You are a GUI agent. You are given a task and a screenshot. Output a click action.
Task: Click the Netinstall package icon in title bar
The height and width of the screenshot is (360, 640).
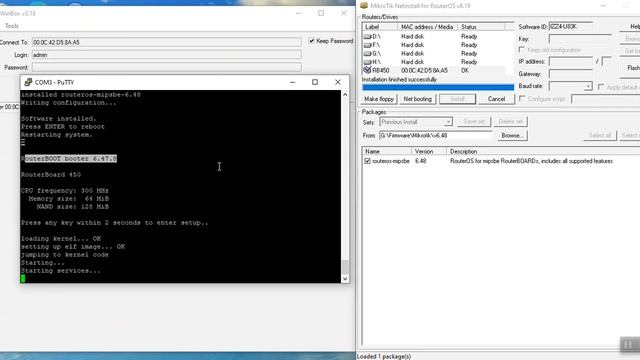pos(364,6)
